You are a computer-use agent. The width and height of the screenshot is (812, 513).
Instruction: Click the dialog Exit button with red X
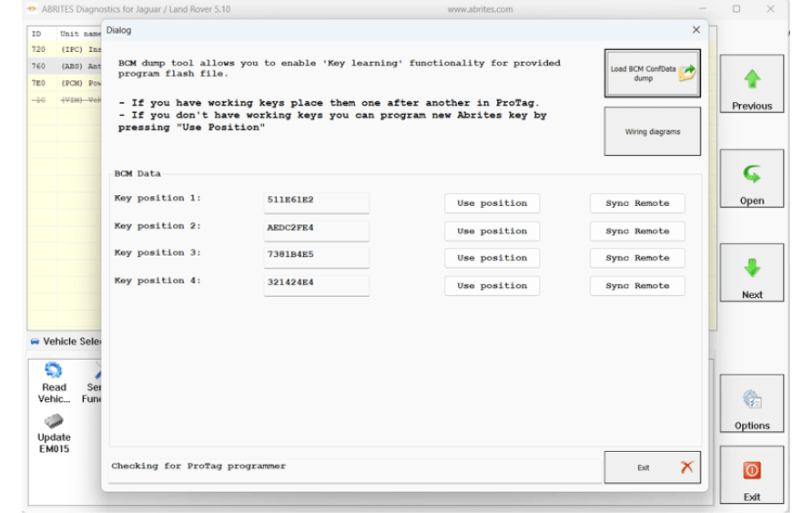(x=652, y=467)
